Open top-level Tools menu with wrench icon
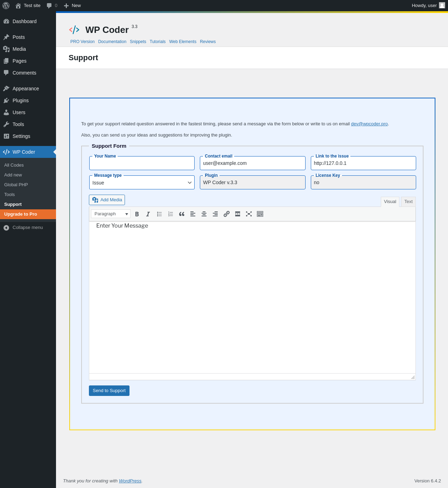Screen dimensions: 448x488 click(28, 124)
